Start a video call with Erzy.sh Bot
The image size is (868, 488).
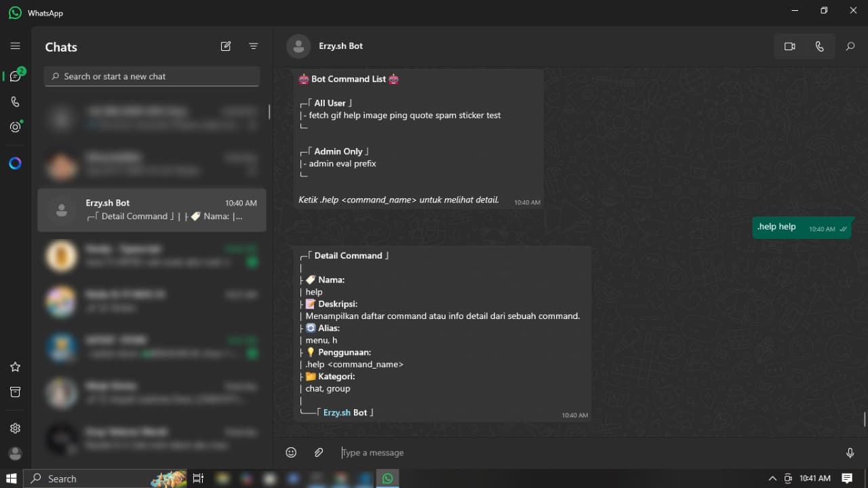(x=789, y=46)
